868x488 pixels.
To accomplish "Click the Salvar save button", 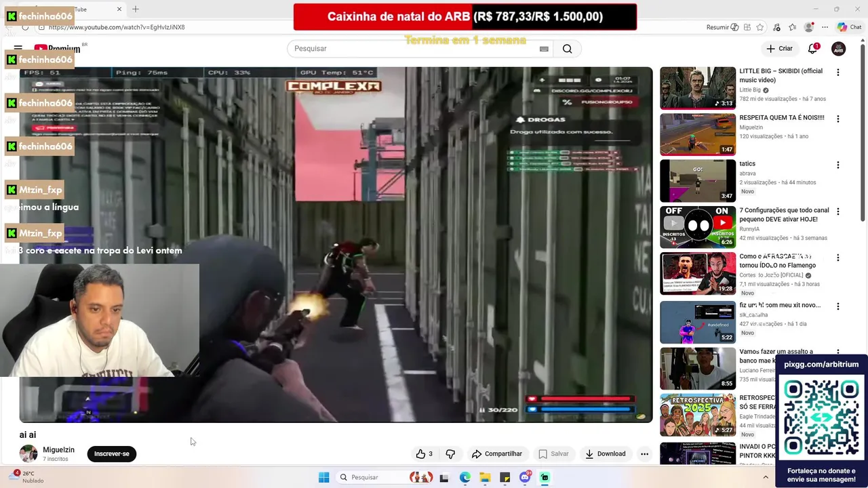I will (x=553, y=454).
